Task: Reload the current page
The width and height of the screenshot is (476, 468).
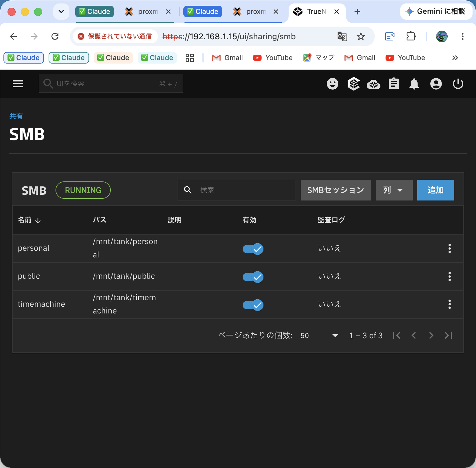Action: tap(55, 36)
